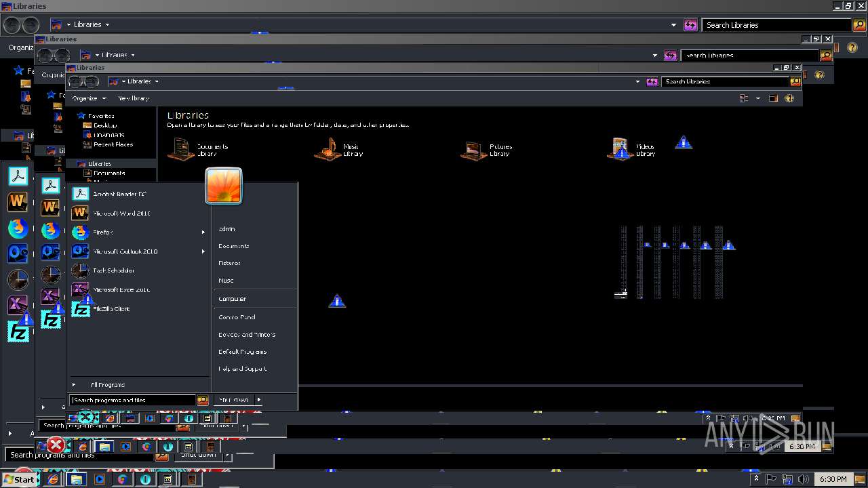Expand the Microsoft Outlook 2010 submenu arrow
The width and height of the screenshot is (868, 488).
tap(203, 251)
